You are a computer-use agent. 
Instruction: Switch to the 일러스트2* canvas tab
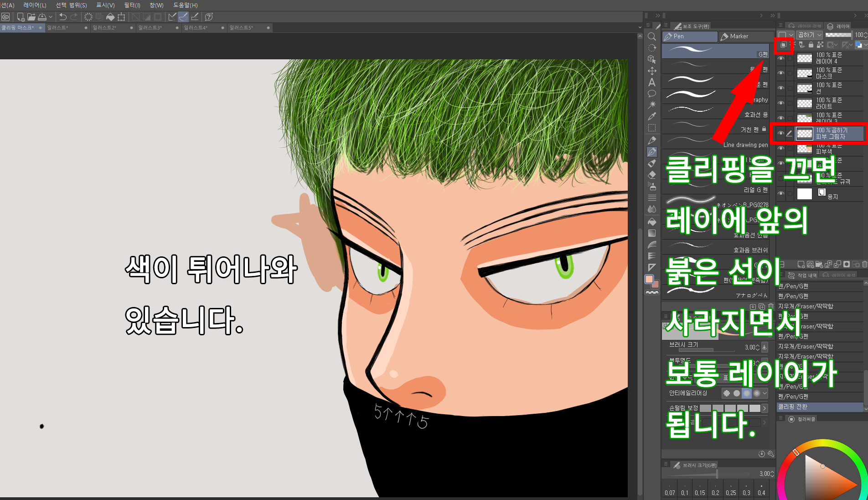(x=113, y=28)
